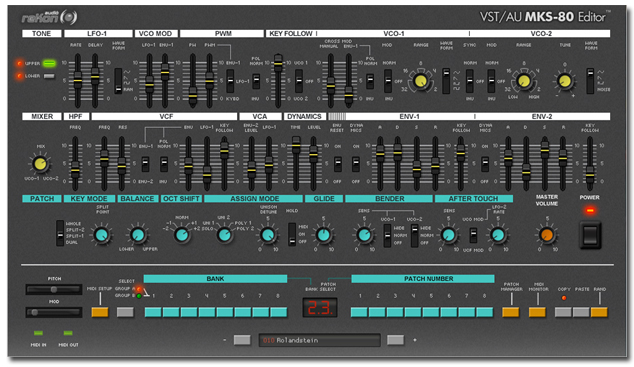Select Patch Number button 5
The image size is (634, 367).
click(431, 312)
